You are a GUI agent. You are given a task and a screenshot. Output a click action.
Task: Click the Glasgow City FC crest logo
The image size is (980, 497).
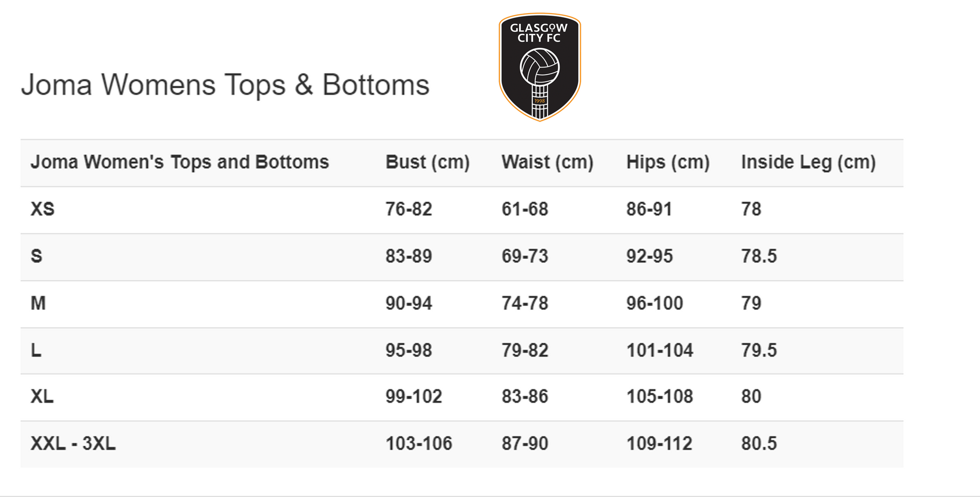click(x=539, y=66)
